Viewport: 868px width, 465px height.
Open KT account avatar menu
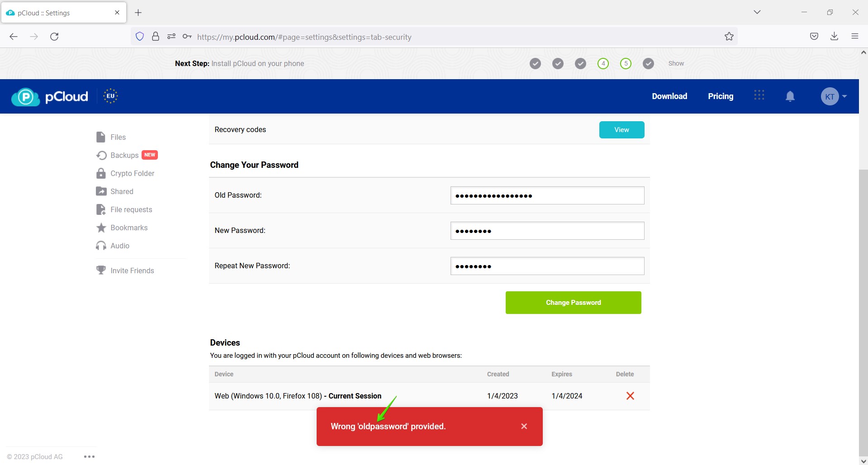click(x=834, y=96)
